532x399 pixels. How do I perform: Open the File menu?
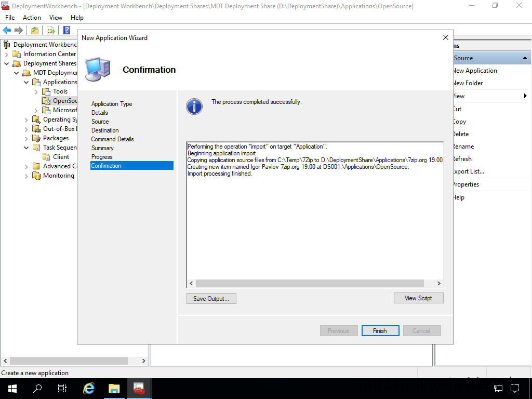(x=10, y=18)
